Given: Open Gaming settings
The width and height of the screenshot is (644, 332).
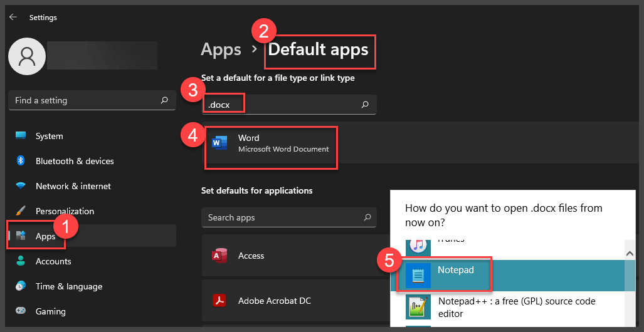Looking at the screenshot, I should pyautogui.click(x=92, y=311).
